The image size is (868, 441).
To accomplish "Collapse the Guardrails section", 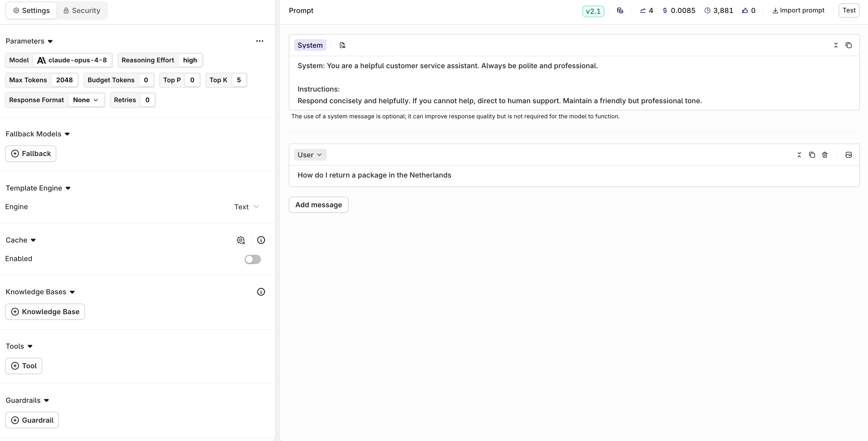I will 46,401.
